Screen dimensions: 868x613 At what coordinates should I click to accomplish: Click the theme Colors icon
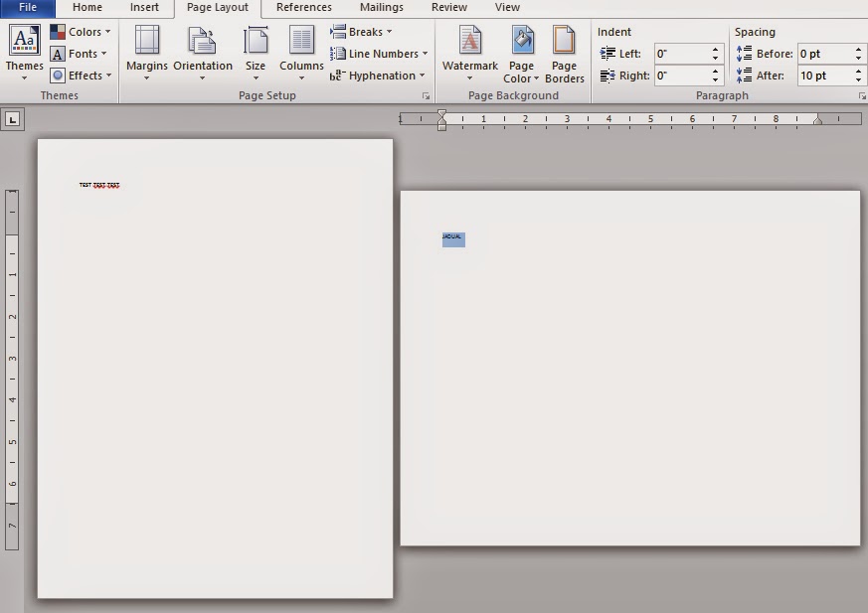58,32
